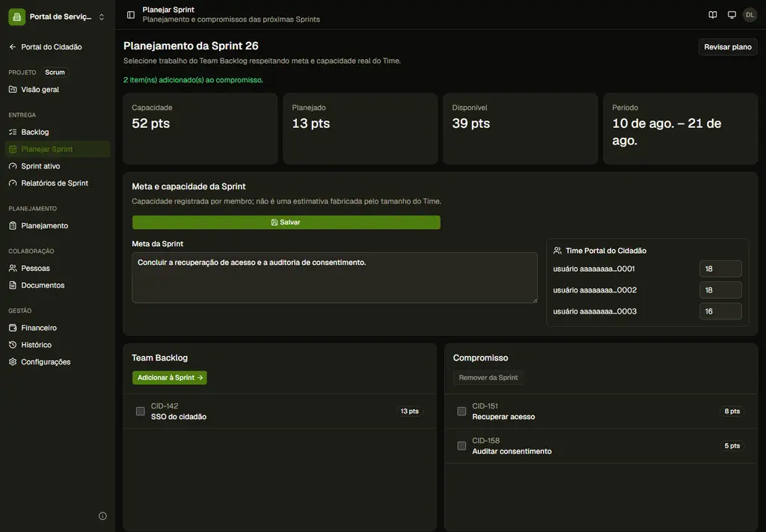The height and width of the screenshot is (532, 766).
Task: Click the Configurações gear icon
Action: tap(13, 362)
